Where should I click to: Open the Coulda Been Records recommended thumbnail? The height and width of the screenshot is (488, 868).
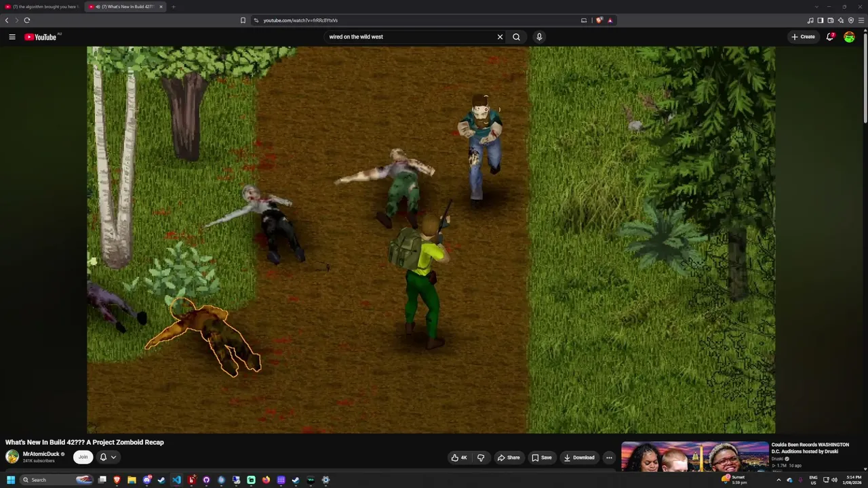695,456
